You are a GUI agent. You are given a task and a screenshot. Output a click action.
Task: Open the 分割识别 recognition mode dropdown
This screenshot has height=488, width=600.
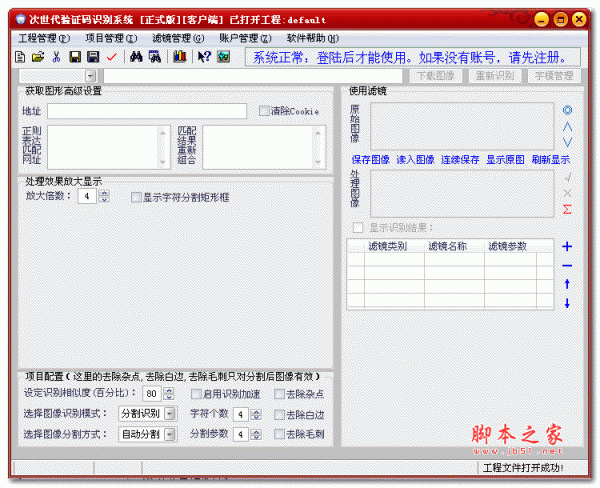169,414
